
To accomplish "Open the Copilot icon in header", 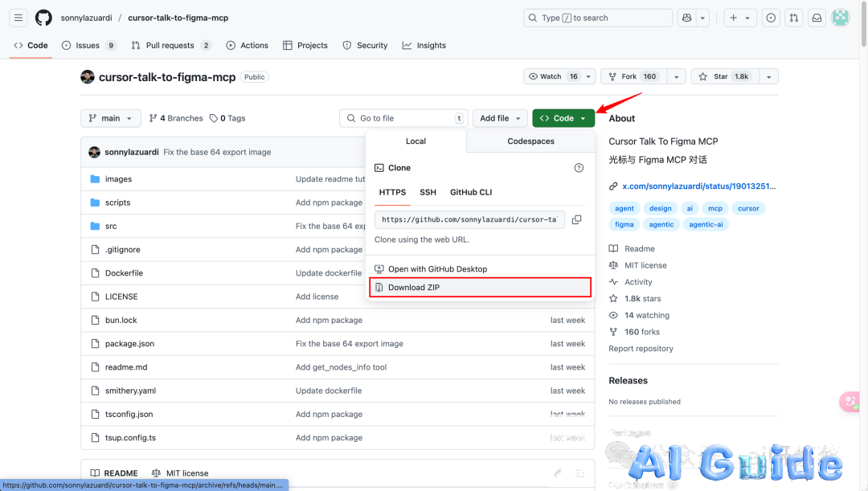I will click(687, 18).
